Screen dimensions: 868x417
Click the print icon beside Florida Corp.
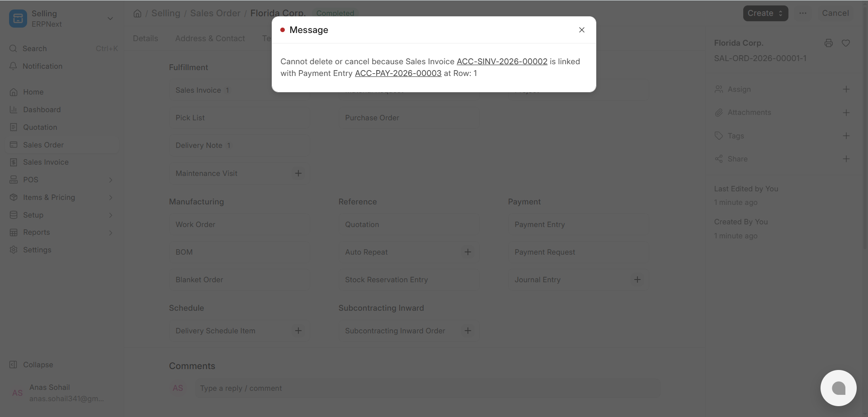[x=829, y=43]
